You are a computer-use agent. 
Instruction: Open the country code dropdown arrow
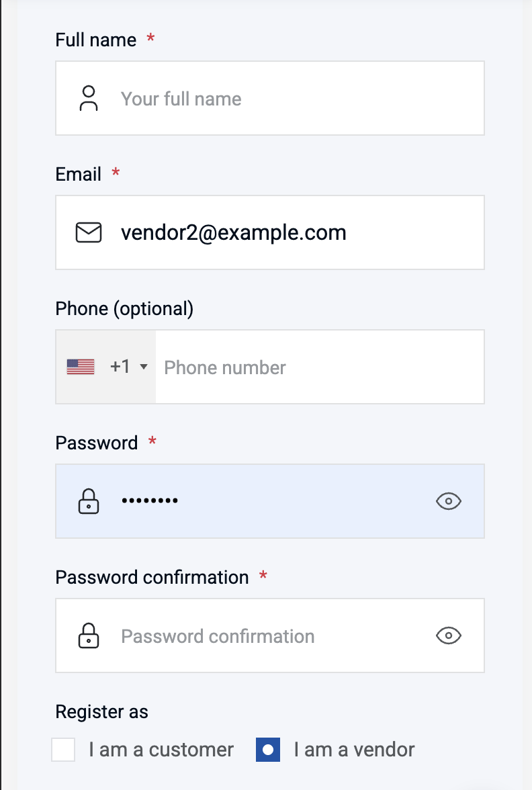pyautogui.click(x=143, y=367)
